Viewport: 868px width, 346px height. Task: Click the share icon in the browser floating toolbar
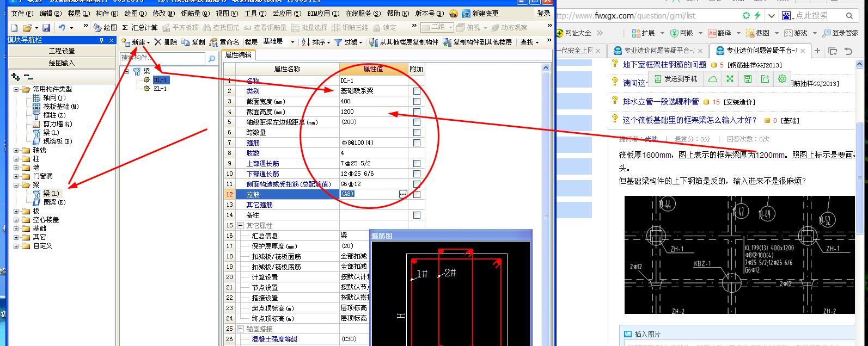pos(765,79)
